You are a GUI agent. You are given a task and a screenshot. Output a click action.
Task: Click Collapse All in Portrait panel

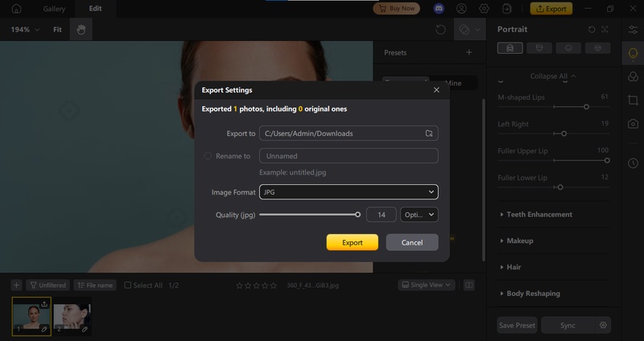pyautogui.click(x=552, y=76)
